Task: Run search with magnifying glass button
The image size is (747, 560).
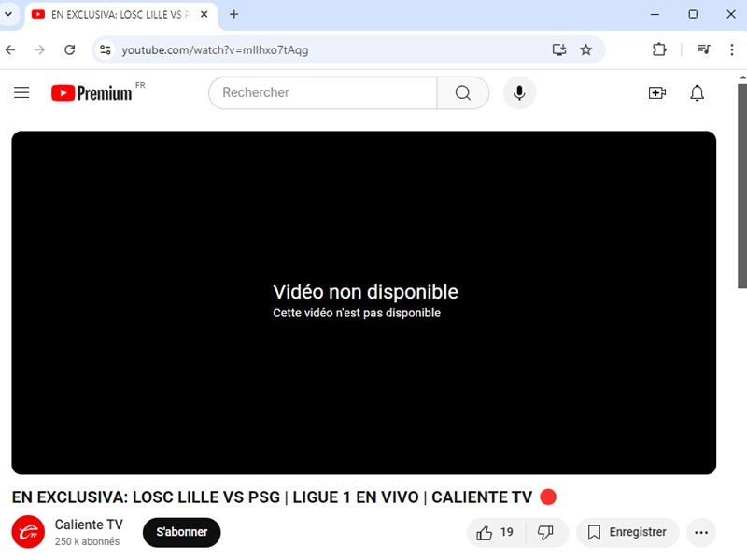Action: point(462,92)
